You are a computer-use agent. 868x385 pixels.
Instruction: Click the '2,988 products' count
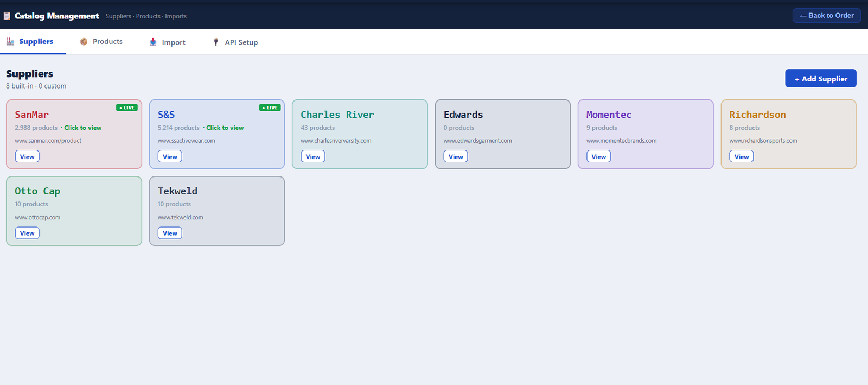pos(36,128)
